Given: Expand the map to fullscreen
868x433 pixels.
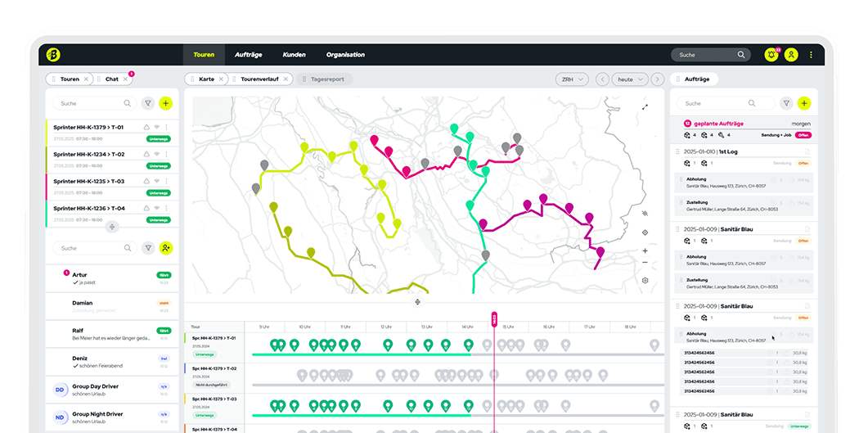Looking at the screenshot, I should pyautogui.click(x=645, y=107).
